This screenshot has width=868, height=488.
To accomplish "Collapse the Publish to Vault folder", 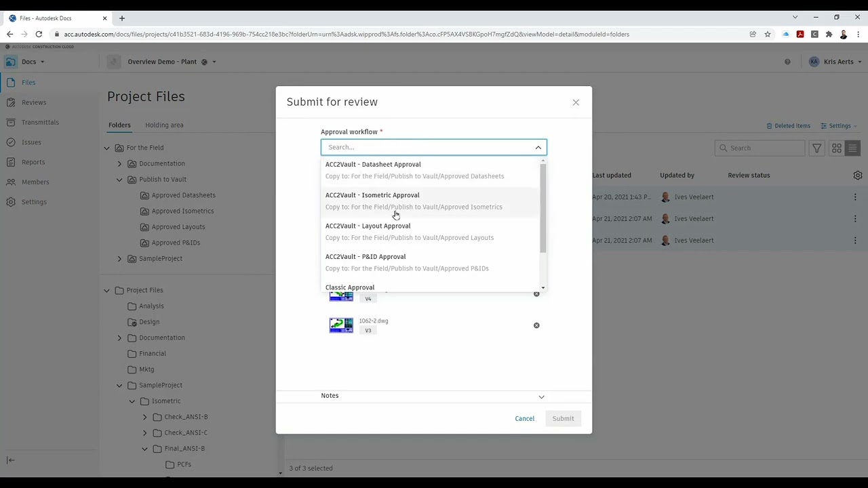I will point(119,180).
